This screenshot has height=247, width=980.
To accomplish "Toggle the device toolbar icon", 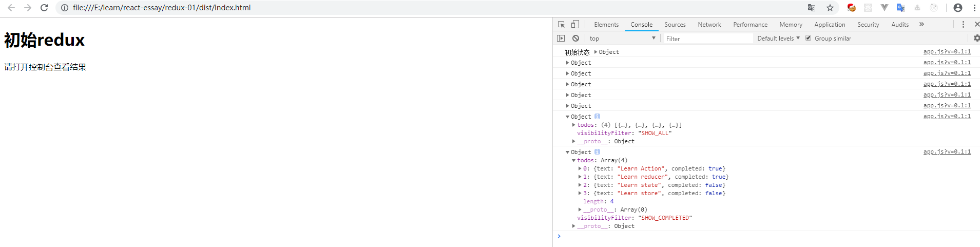I will (575, 25).
